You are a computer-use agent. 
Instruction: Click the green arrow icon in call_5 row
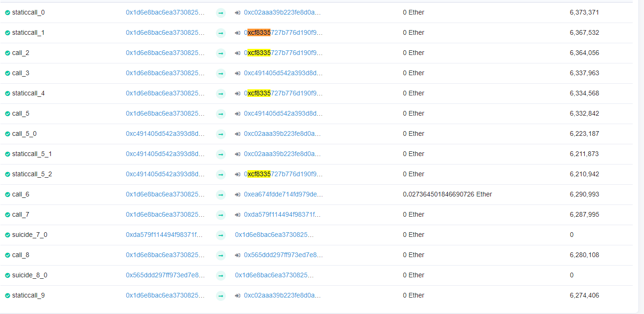click(x=221, y=114)
